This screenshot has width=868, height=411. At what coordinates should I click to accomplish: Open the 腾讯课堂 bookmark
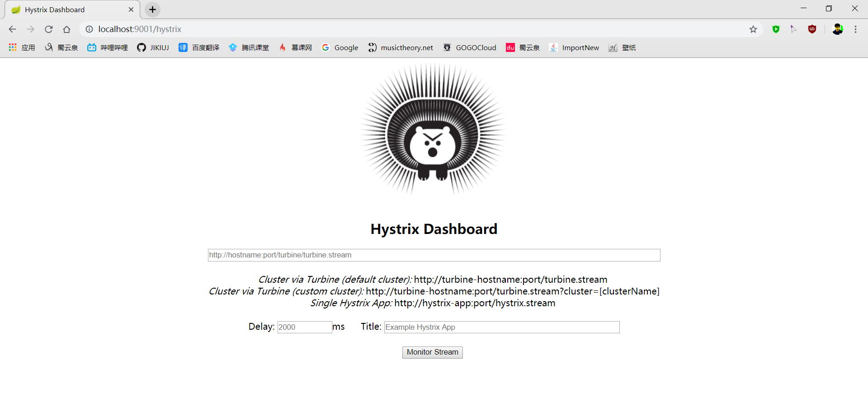(249, 47)
